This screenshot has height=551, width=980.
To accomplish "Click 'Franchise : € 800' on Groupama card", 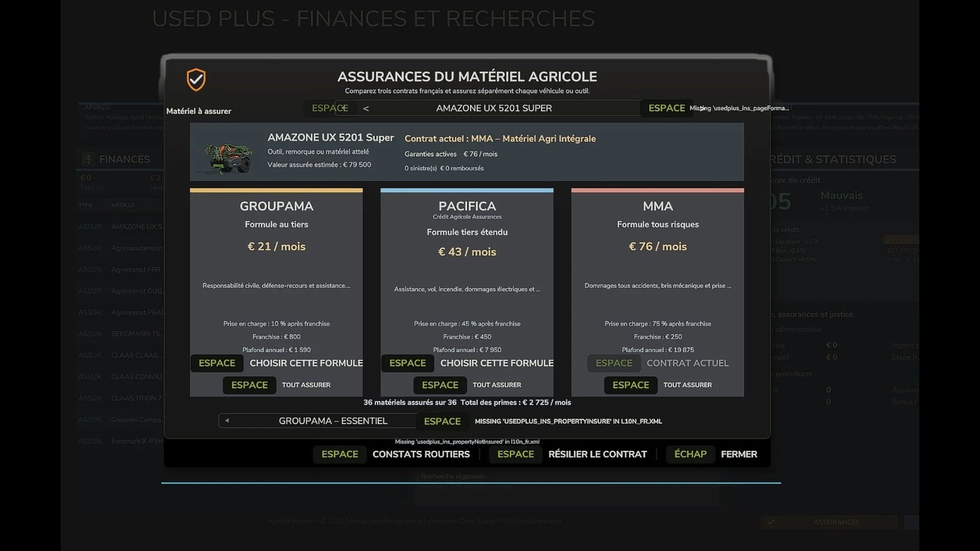I will click(277, 337).
